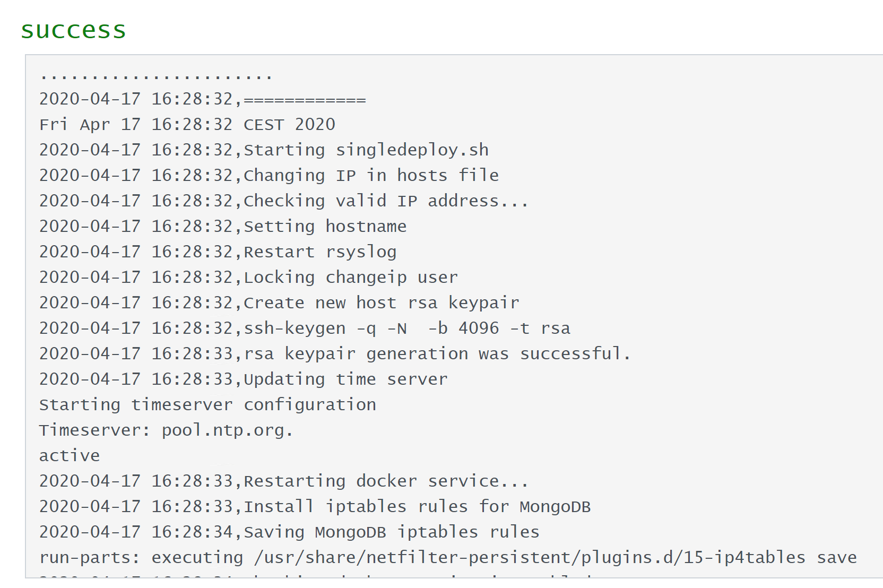
Task: Click the 'Setting hostname' log entry
Action: tap(223, 227)
